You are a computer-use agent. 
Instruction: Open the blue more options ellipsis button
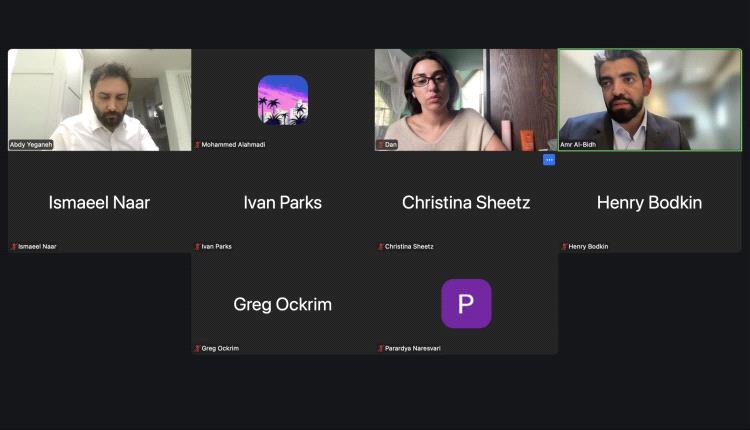pyautogui.click(x=549, y=160)
